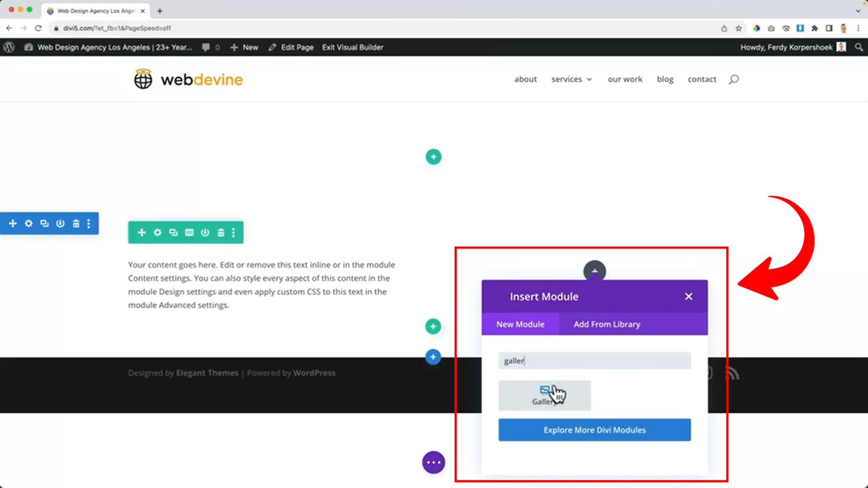Open blue section settings gear
The height and width of the screenshot is (488, 868).
click(x=28, y=224)
